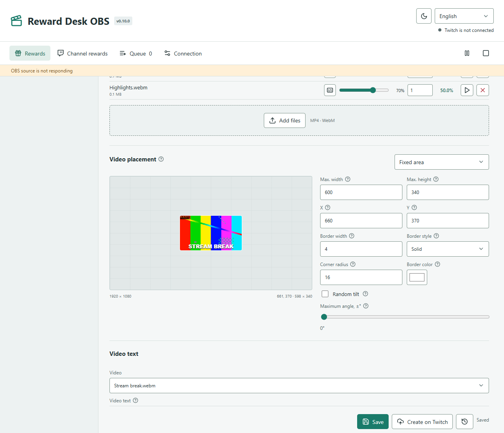Preview play Highlights.webm
This screenshot has width=504, height=433.
pos(467,90)
